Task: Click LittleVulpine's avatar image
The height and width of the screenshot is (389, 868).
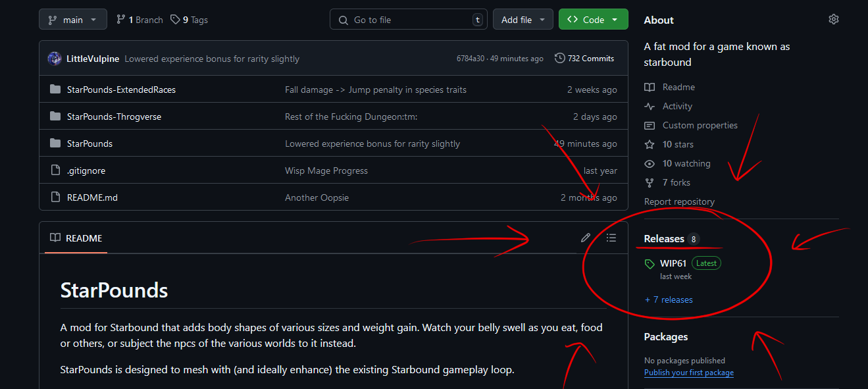Action: coord(55,59)
